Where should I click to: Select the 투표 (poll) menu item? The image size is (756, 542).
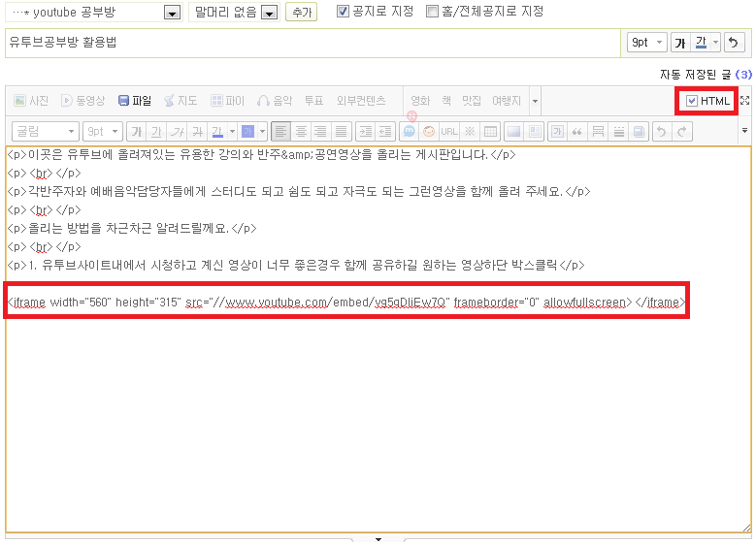pos(313,101)
